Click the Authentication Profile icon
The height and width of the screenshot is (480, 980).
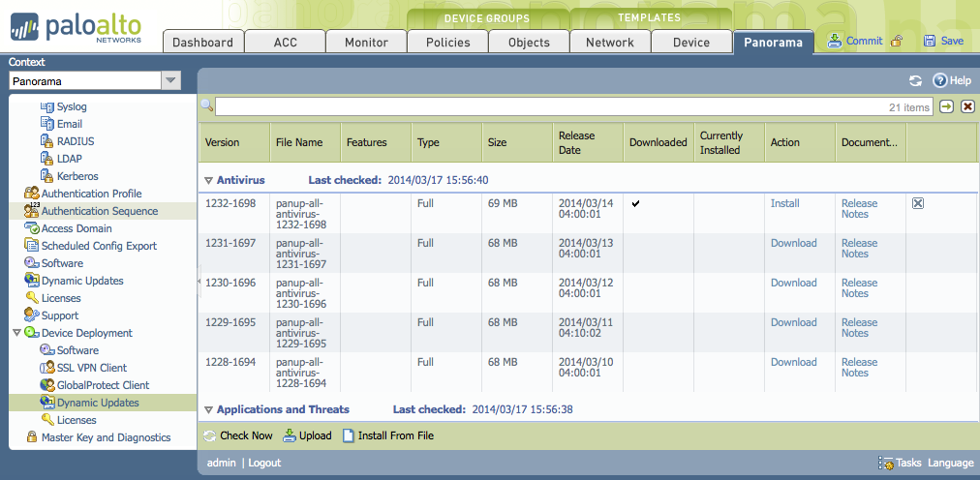tap(32, 194)
